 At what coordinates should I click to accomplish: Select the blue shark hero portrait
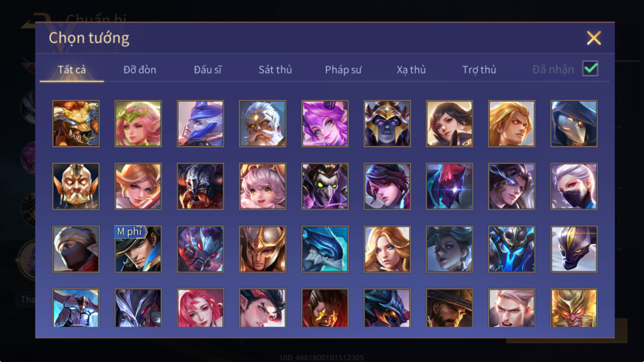(325, 249)
